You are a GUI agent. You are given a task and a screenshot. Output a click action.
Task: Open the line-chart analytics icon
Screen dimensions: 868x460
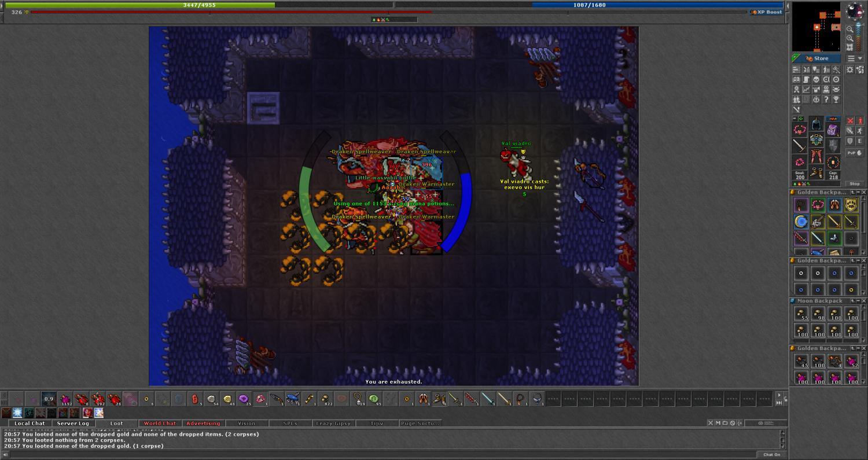coord(807,89)
